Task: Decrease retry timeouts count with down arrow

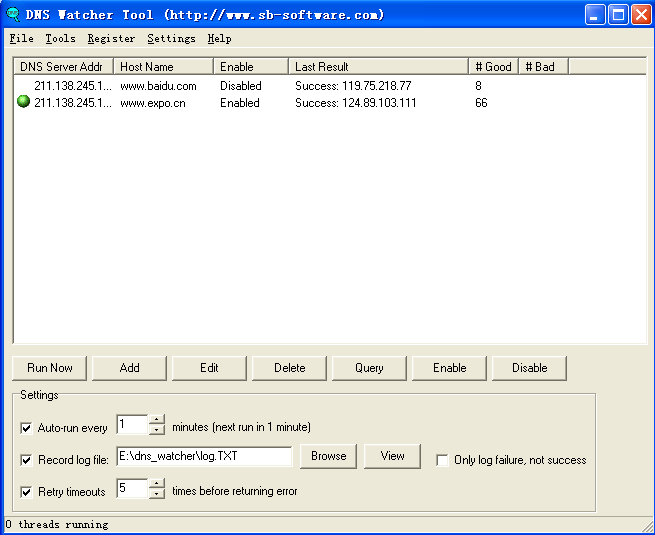Action: (157, 494)
